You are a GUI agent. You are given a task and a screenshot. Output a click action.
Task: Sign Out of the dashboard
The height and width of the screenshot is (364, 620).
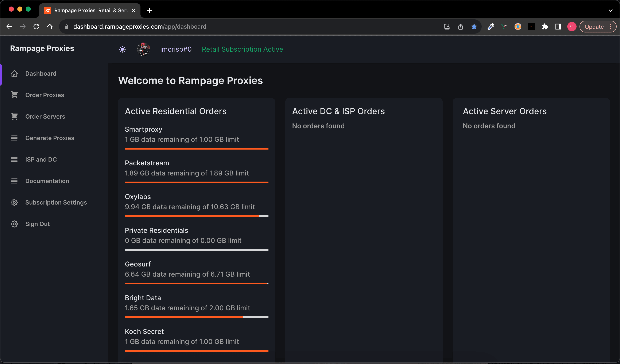pyautogui.click(x=37, y=224)
